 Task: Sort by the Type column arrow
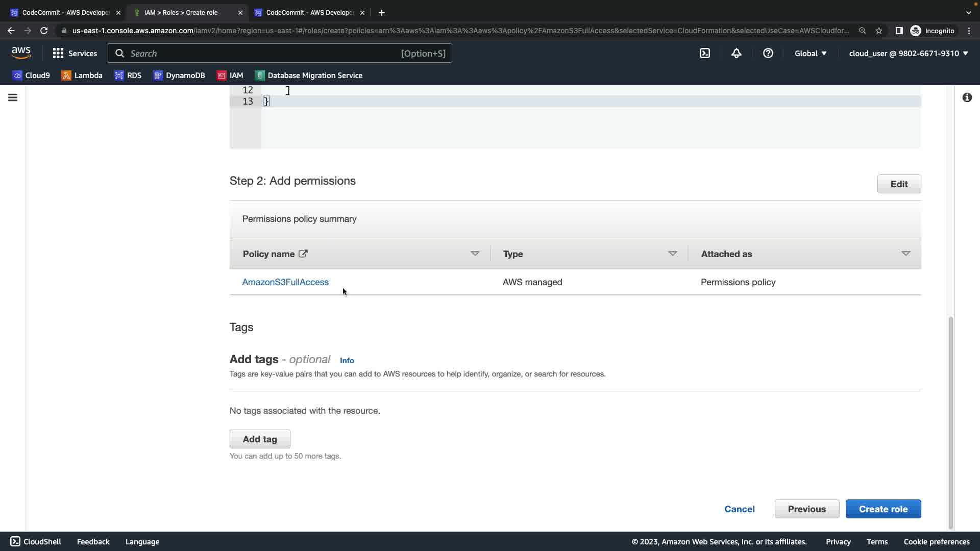pyautogui.click(x=672, y=254)
